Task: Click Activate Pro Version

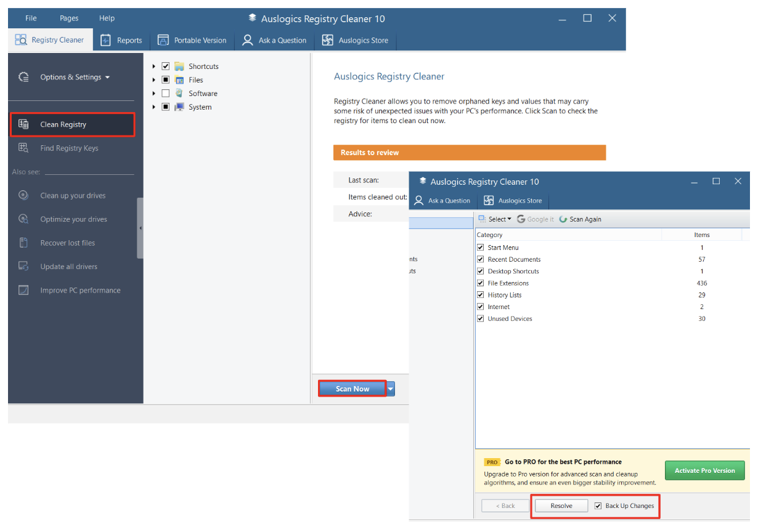Action: click(x=704, y=470)
